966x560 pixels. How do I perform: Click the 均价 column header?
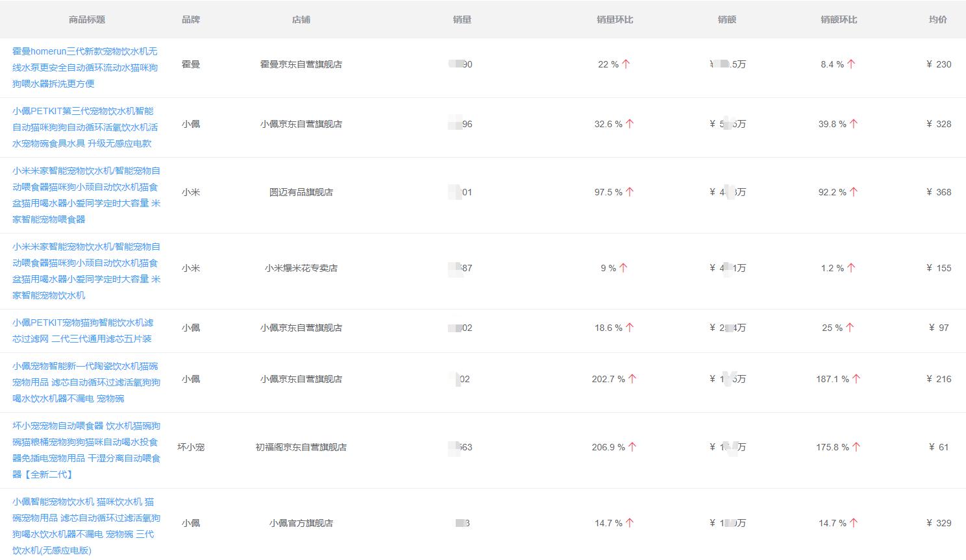[937, 19]
